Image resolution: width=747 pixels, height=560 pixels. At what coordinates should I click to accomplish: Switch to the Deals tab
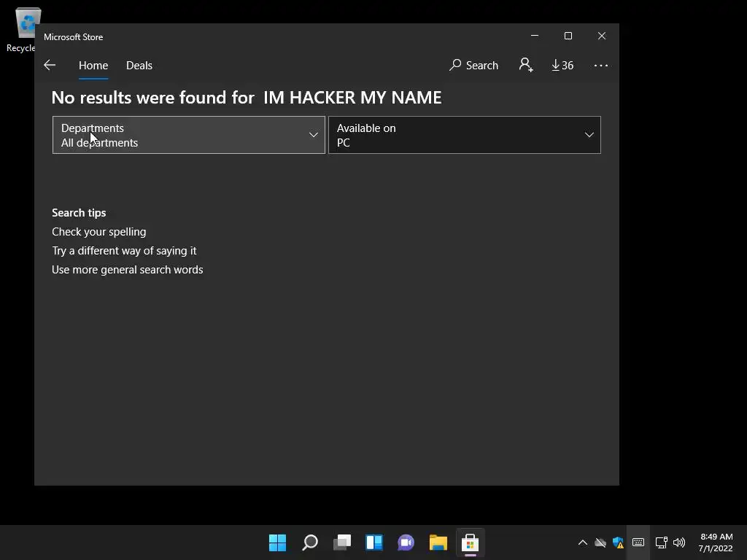(x=139, y=65)
